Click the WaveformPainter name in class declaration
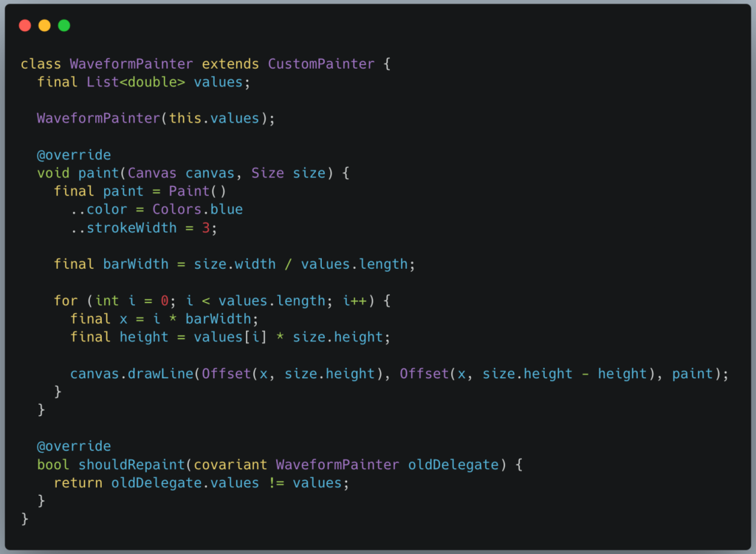The image size is (756, 554). (131, 64)
